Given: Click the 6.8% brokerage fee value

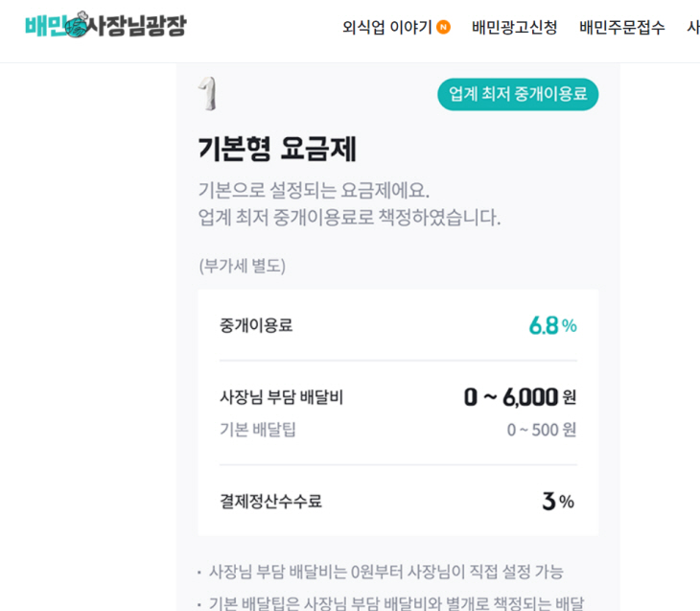Looking at the screenshot, I should click(x=552, y=325).
